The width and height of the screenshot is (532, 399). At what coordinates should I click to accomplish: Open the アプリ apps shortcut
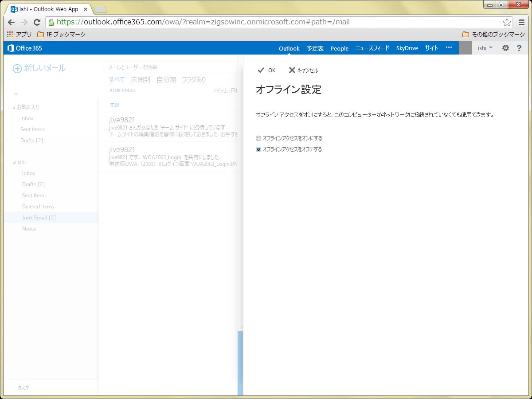(20, 34)
